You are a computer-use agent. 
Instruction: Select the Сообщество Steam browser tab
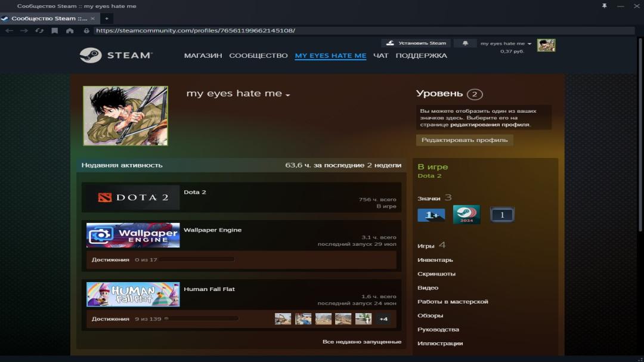(x=48, y=18)
